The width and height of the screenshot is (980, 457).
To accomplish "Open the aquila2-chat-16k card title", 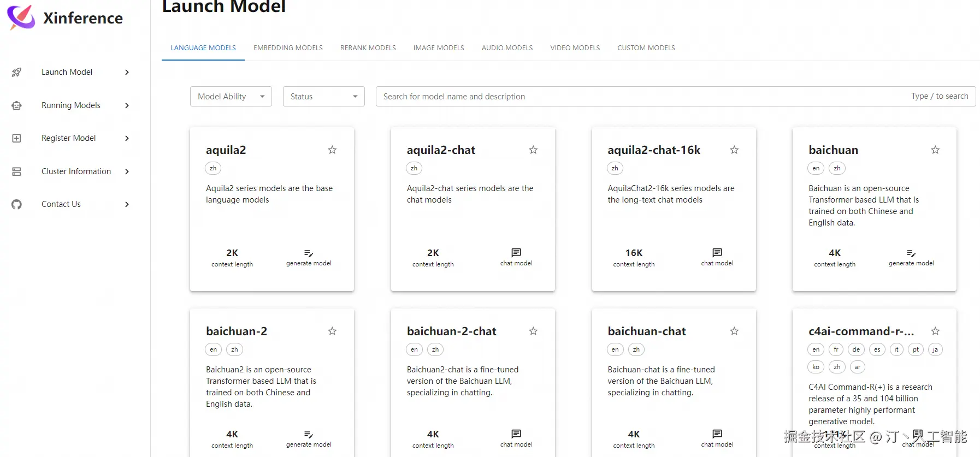I will tap(654, 150).
